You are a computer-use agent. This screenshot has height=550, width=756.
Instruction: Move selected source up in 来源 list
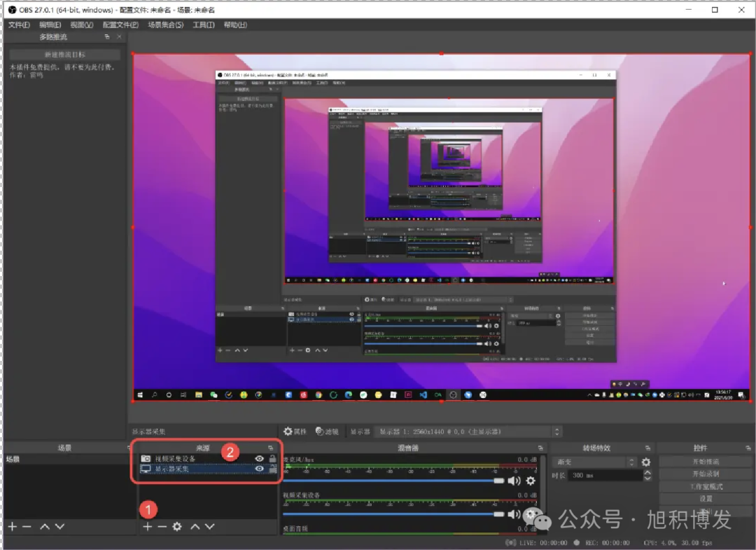[x=195, y=527]
